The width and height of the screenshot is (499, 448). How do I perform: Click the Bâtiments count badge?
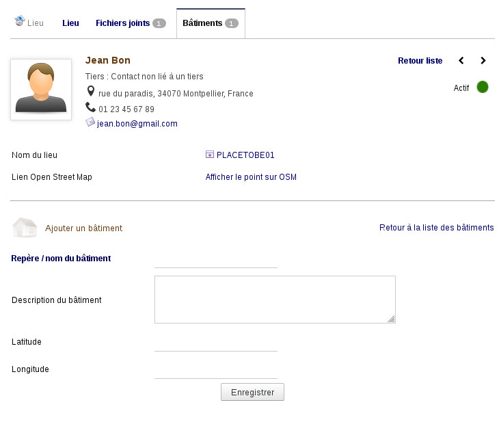(231, 23)
